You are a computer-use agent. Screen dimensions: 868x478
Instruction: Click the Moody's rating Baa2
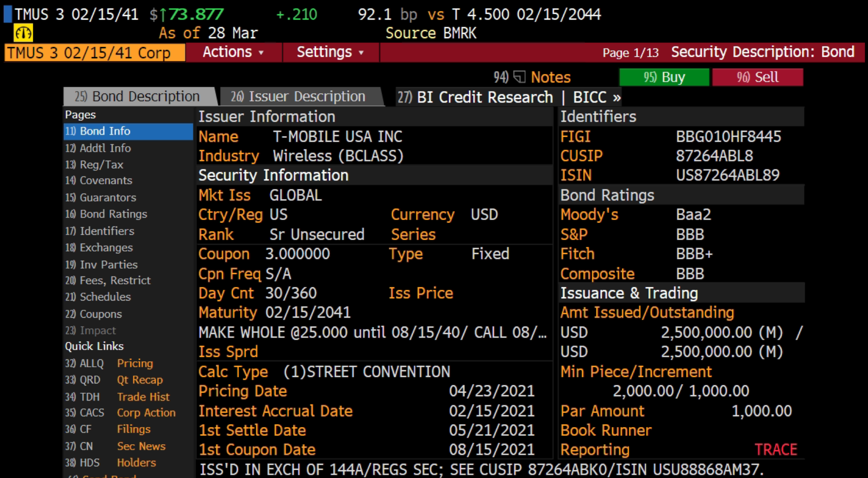693,214
